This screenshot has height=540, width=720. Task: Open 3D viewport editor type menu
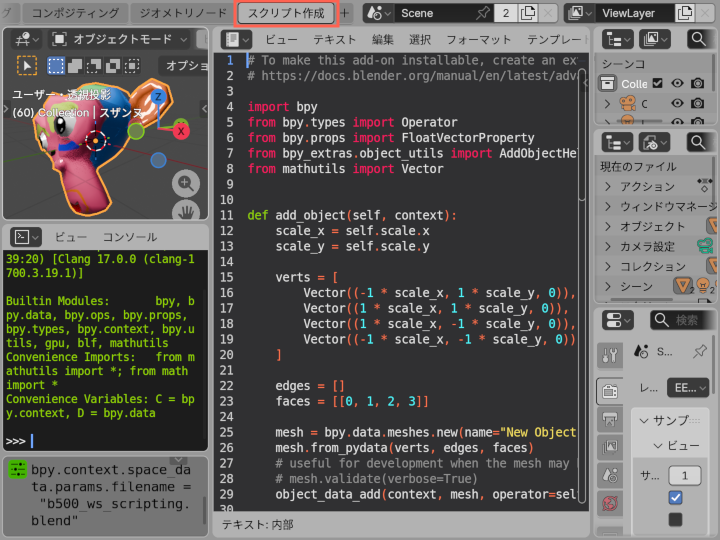(26, 39)
